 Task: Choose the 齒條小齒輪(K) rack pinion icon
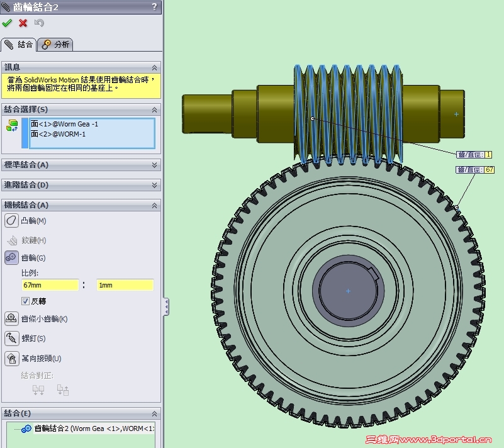coord(11,319)
